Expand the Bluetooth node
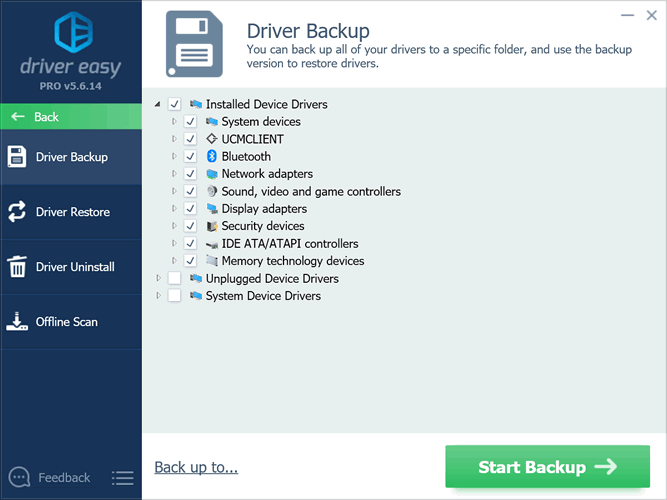667x500 pixels. [x=174, y=156]
